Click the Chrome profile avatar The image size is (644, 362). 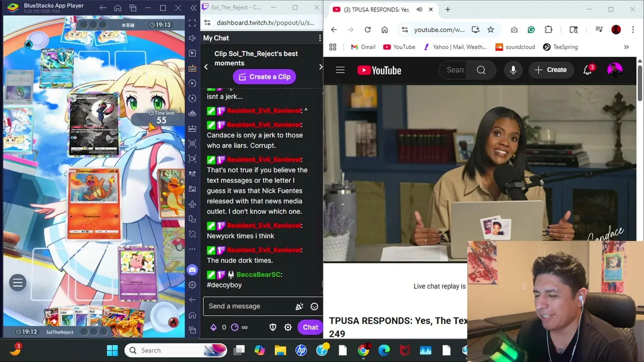[616, 30]
